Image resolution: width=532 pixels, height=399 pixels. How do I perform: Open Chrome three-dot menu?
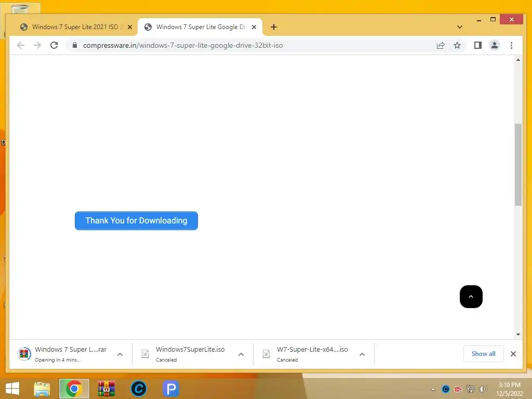click(511, 46)
